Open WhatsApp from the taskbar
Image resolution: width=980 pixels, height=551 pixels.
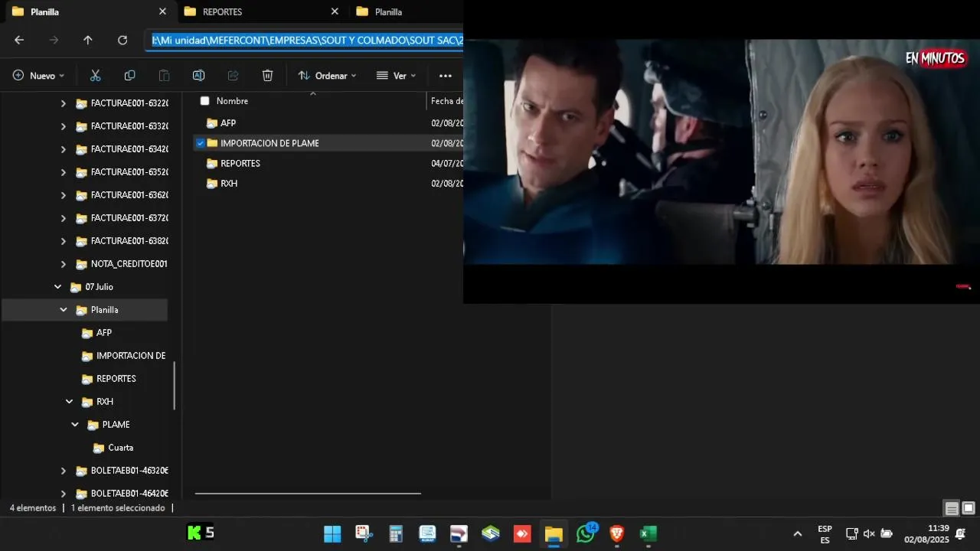point(586,533)
